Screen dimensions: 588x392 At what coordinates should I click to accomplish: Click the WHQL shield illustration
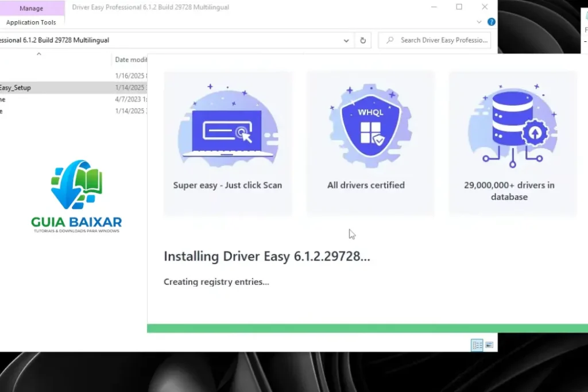click(370, 126)
